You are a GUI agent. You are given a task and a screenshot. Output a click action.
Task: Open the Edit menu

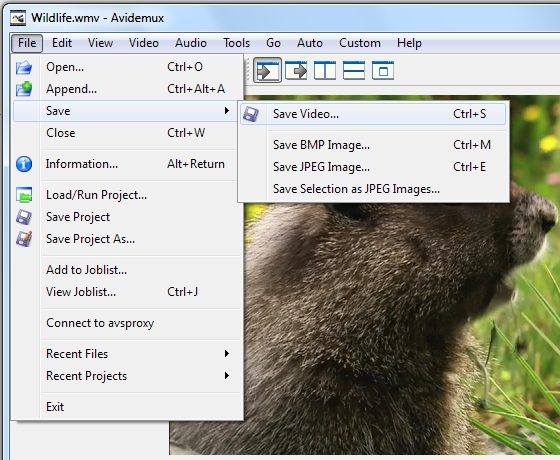click(62, 43)
